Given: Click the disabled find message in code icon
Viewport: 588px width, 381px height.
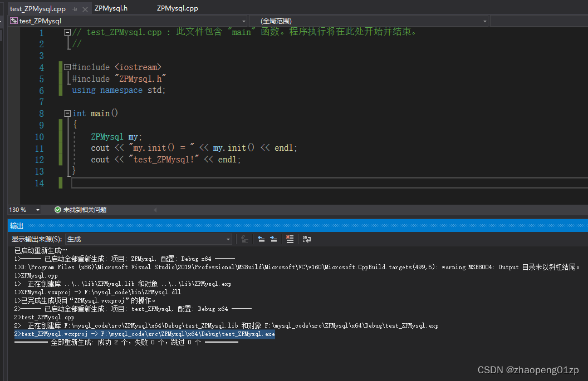Looking at the screenshot, I should [x=244, y=239].
